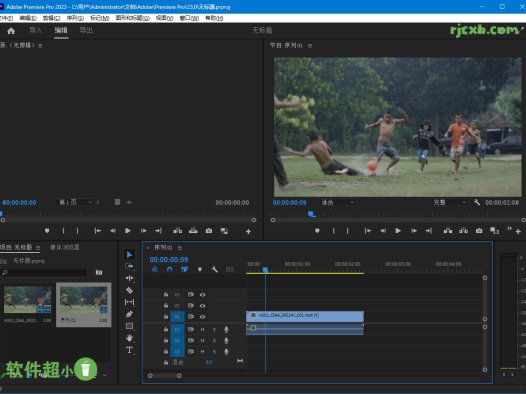
Task: Open Source Monitor panel menu
Action: pyautogui.click(x=40, y=45)
